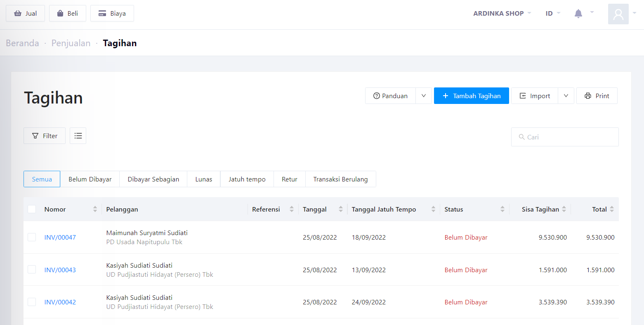
Task: Click the user avatar icon
Action: [x=618, y=14]
